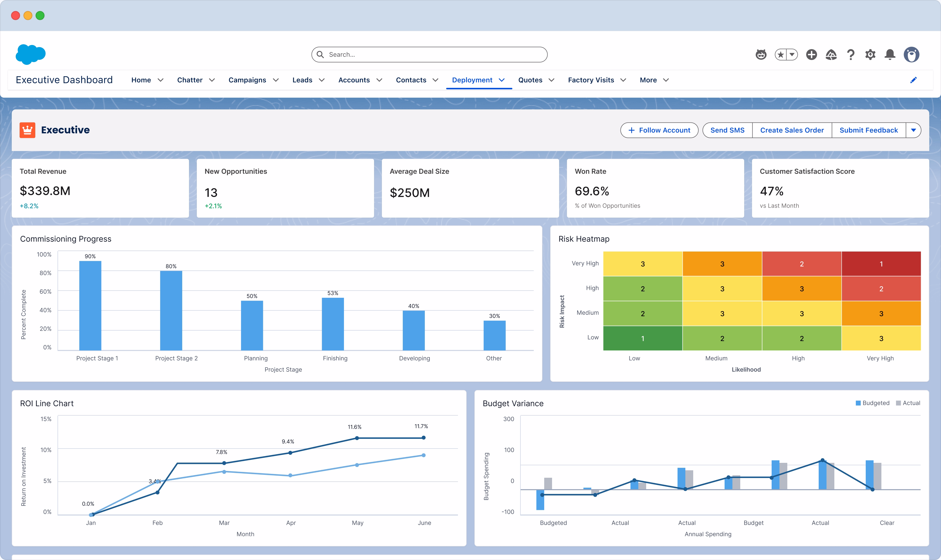Open the Astro mascot guidance icon
This screenshot has height=560, width=941.
[x=761, y=55]
